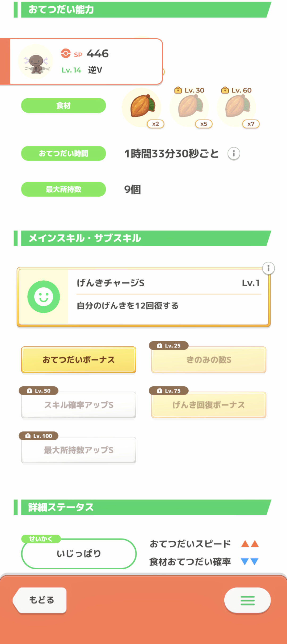Image resolution: width=287 pixels, height=644 pixels.
Task: Tap the green smiley skill icon
Action: click(x=44, y=297)
